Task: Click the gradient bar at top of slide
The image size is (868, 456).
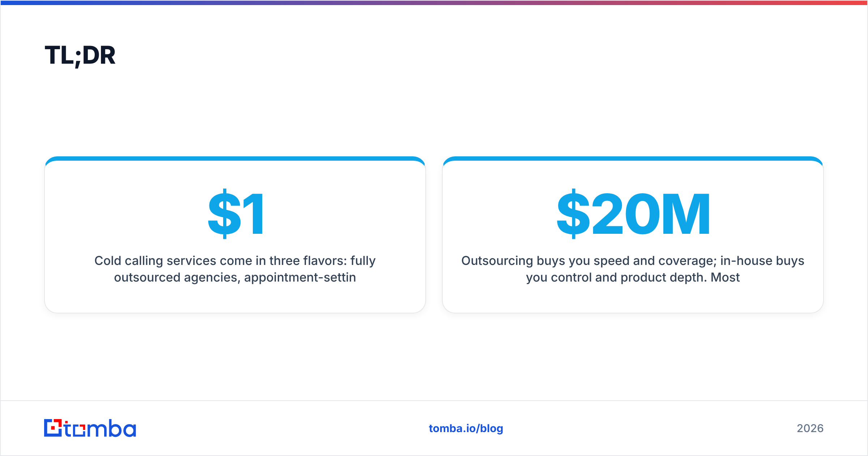Action: coord(434,3)
